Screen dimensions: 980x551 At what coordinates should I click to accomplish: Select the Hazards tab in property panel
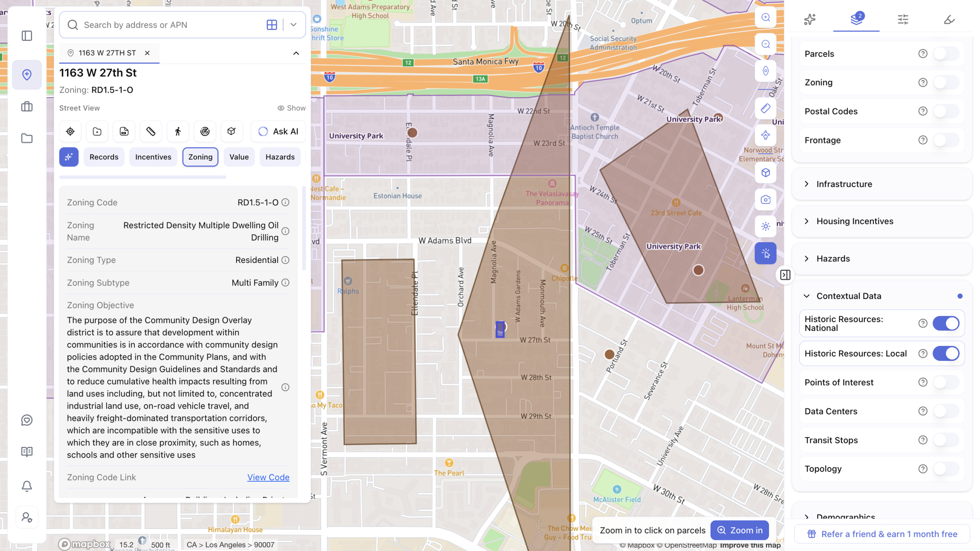pos(280,157)
